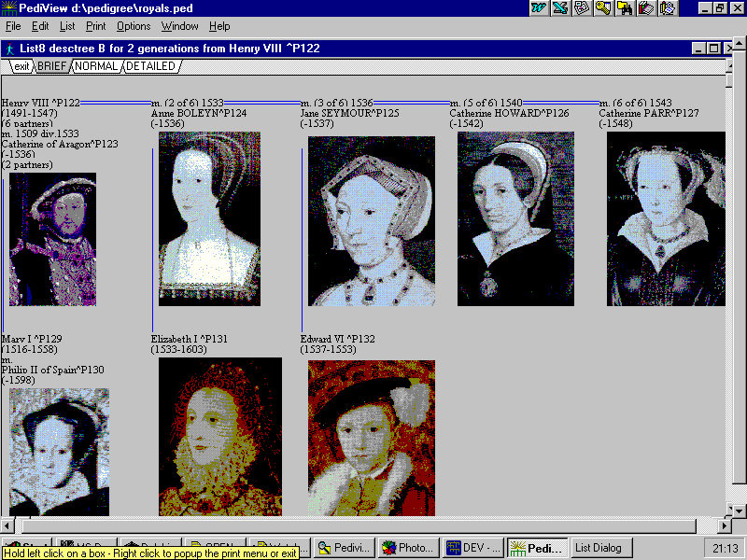Click Edward VI portrait

pos(372,438)
